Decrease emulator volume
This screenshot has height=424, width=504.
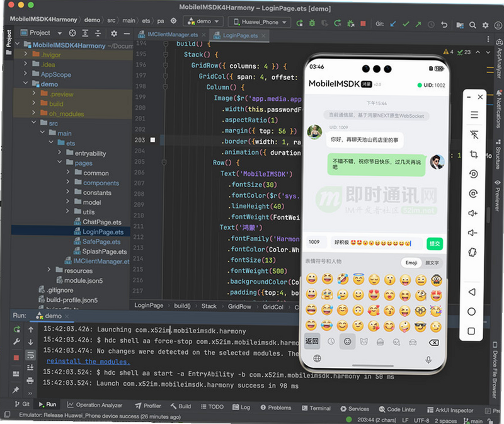point(472,232)
